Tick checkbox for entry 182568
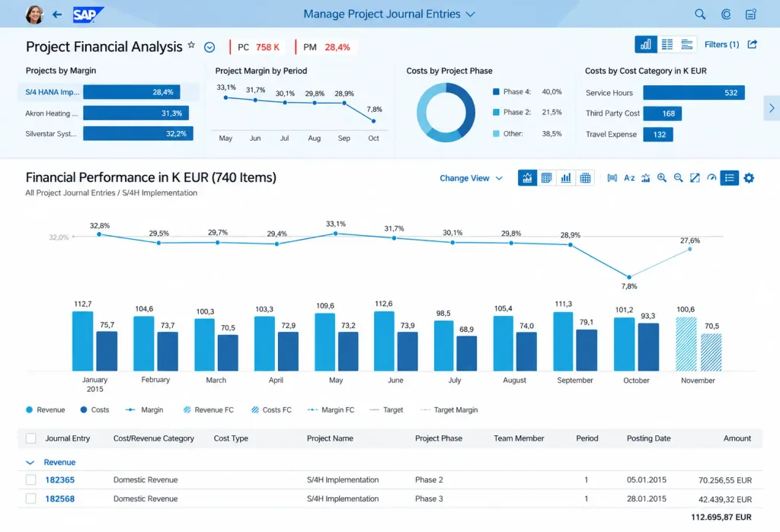Screen dimensions: 780x532 30,499
